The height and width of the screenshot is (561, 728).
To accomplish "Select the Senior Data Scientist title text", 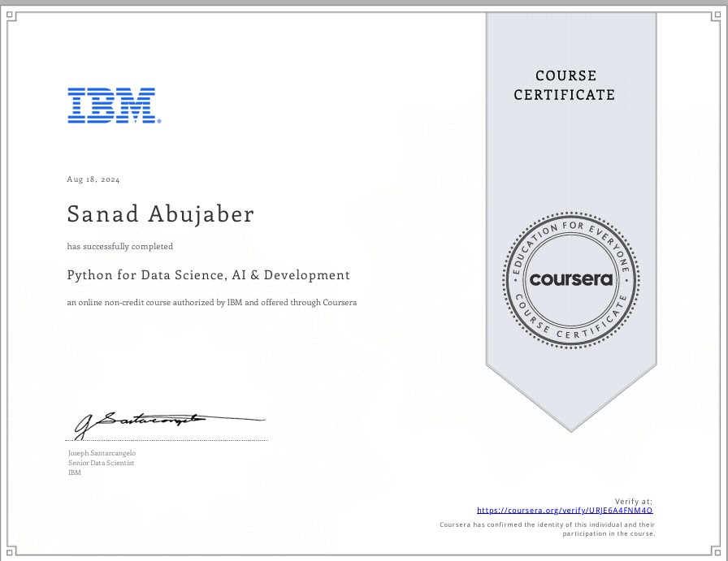I will pyautogui.click(x=101, y=462).
